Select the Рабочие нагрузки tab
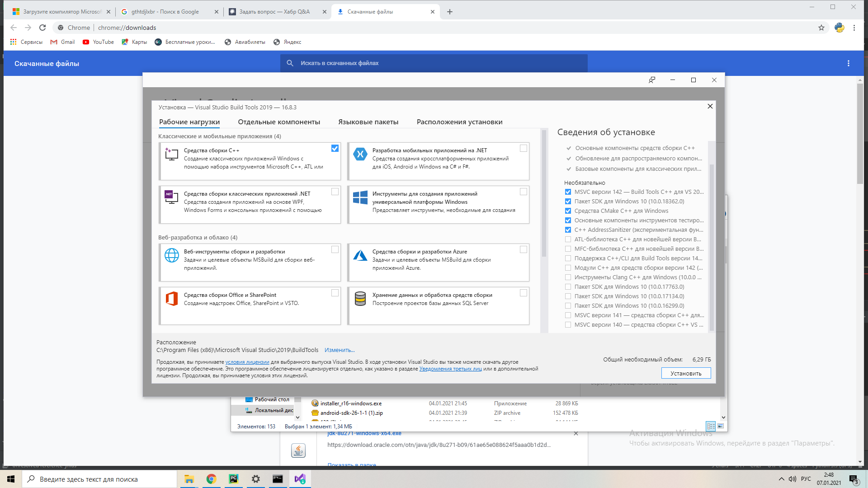 tap(189, 122)
